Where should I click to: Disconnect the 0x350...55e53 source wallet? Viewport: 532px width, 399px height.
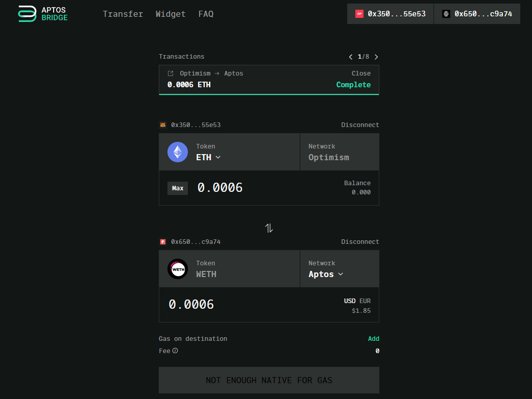(360, 125)
